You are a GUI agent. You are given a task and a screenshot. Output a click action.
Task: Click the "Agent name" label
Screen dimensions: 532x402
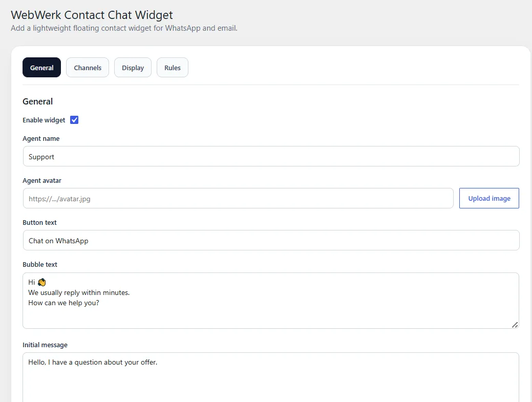click(x=41, y=138)
